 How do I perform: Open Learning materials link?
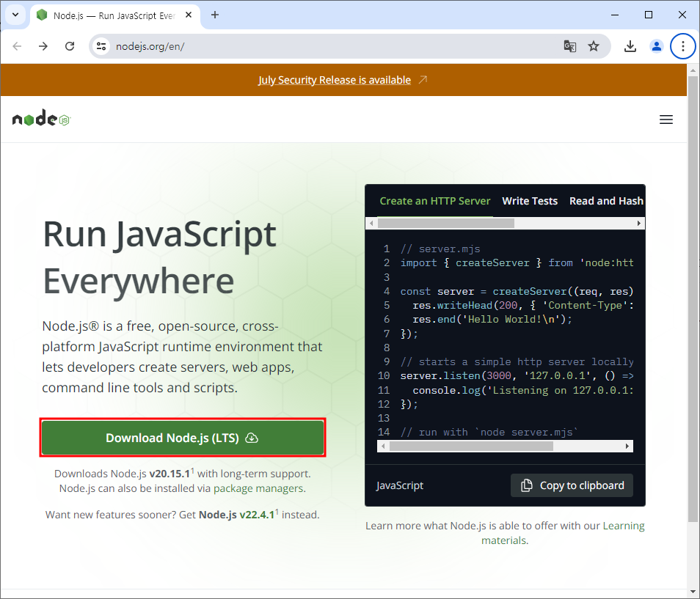click(x=563, y=533)
